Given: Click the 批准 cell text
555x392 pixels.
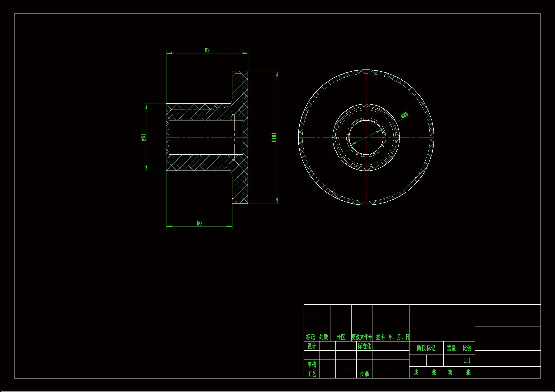Looking at the screenshot, I should [364, 374].
